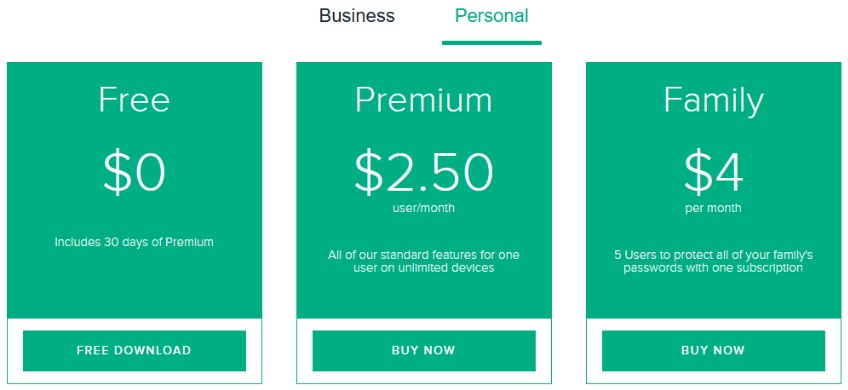Select the Personal tab

[492, 16]
